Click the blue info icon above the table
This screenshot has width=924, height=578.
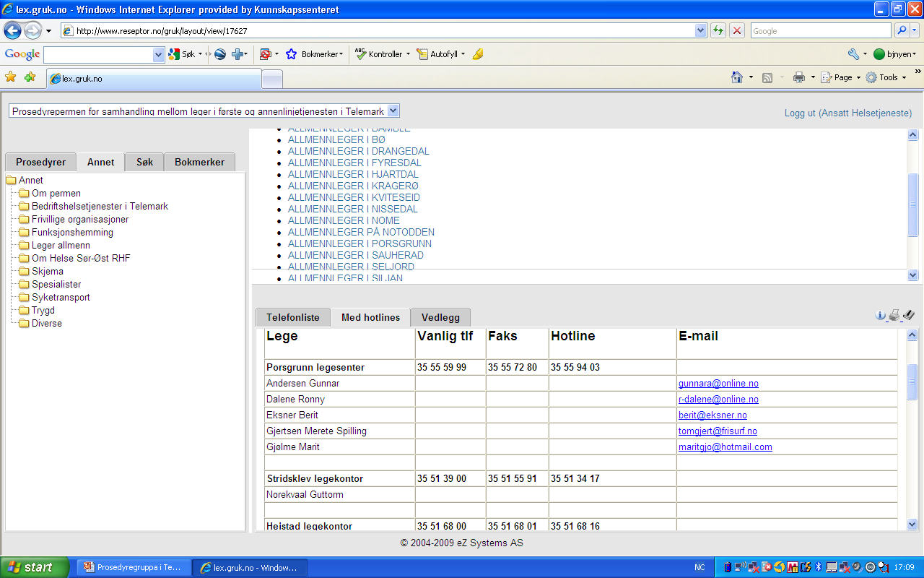pyautogui.click(x=881, y=315)
